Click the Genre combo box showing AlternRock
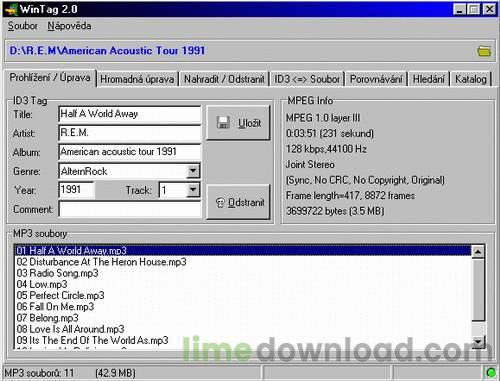Viewport: 500px width, 381px height. 129,171
